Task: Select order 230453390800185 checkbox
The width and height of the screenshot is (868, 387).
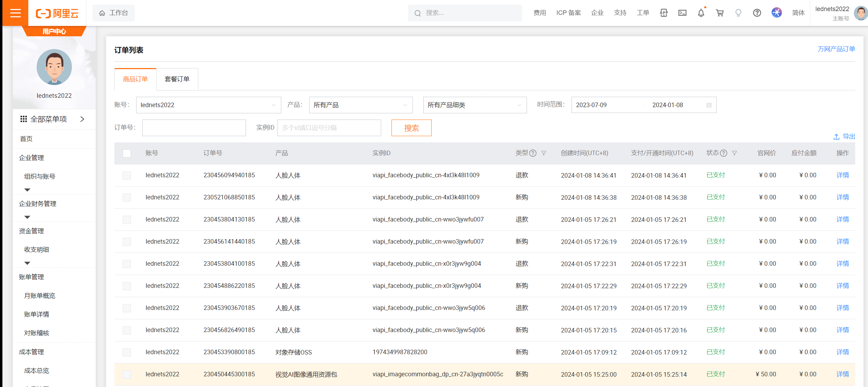Action: click(x=127, y=352)
